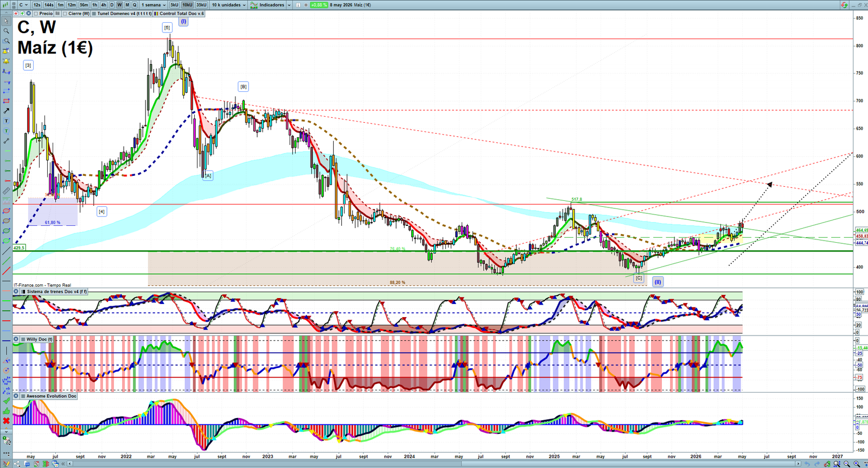The width and height of the screenshot is (868, 468).
Task: Expand the three-dots more options menu
Action: tap(7, 453)
